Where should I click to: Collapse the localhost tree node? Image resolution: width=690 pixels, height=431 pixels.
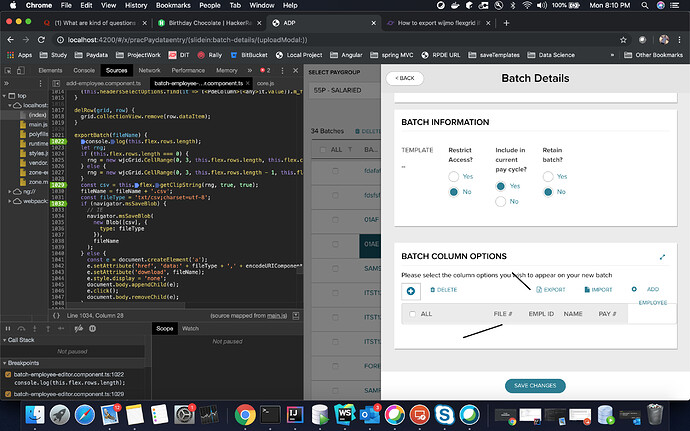10,105
